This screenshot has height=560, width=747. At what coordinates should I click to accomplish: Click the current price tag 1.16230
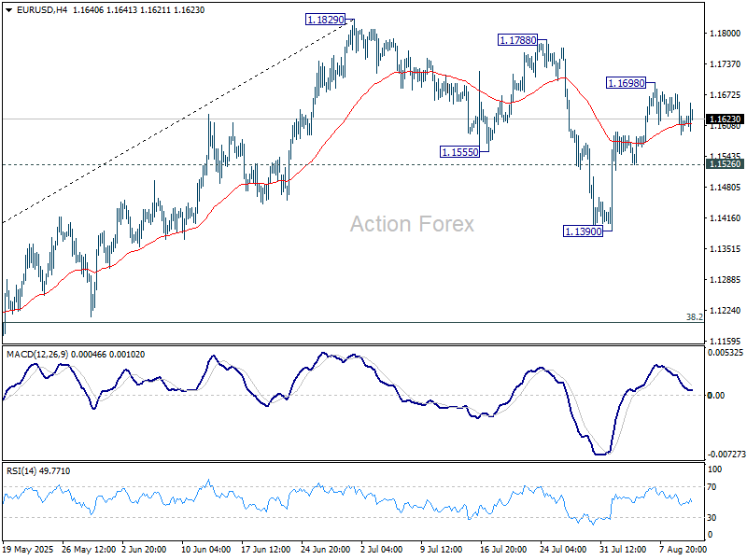click(725, 119)
